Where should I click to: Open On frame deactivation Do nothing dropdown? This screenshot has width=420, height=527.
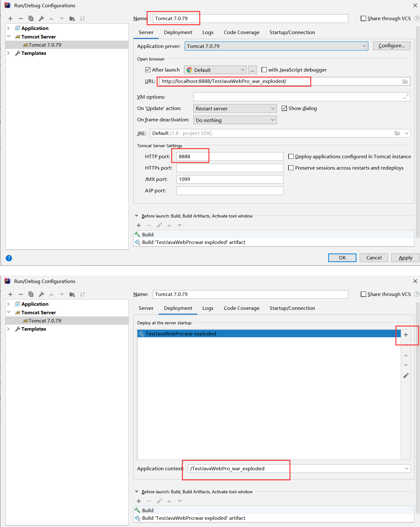(235, 120)
